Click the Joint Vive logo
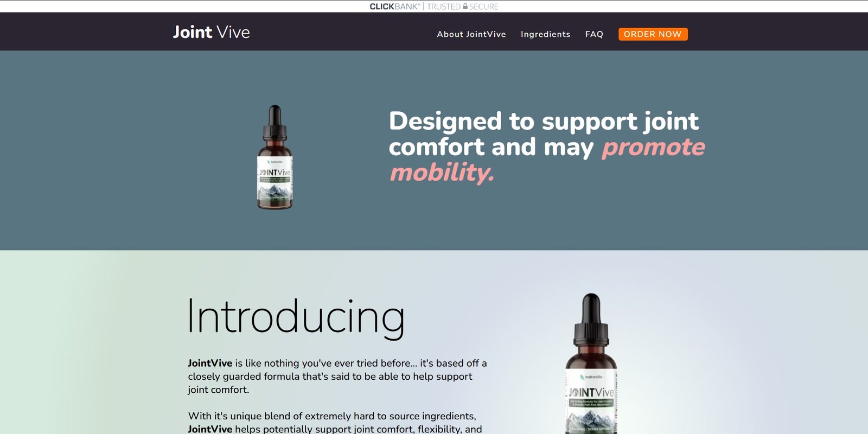 point(211,32)
